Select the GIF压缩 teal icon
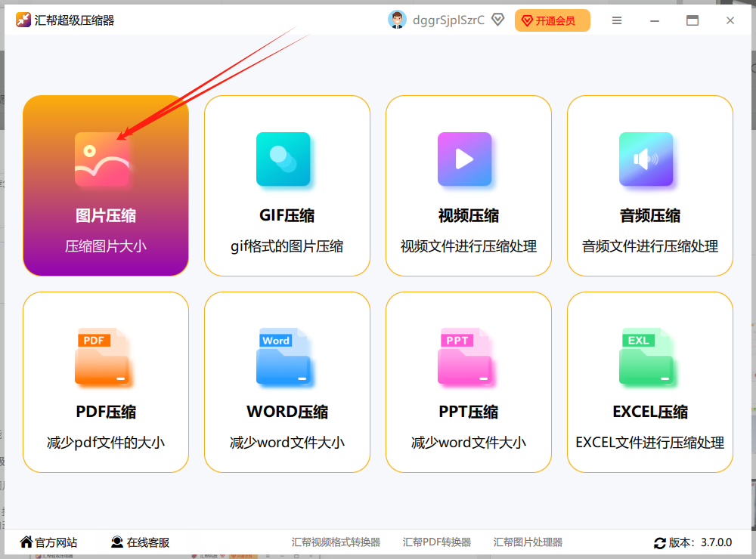Image resolution: width=756 pixels, height=559 pixels. pos(283,159)
